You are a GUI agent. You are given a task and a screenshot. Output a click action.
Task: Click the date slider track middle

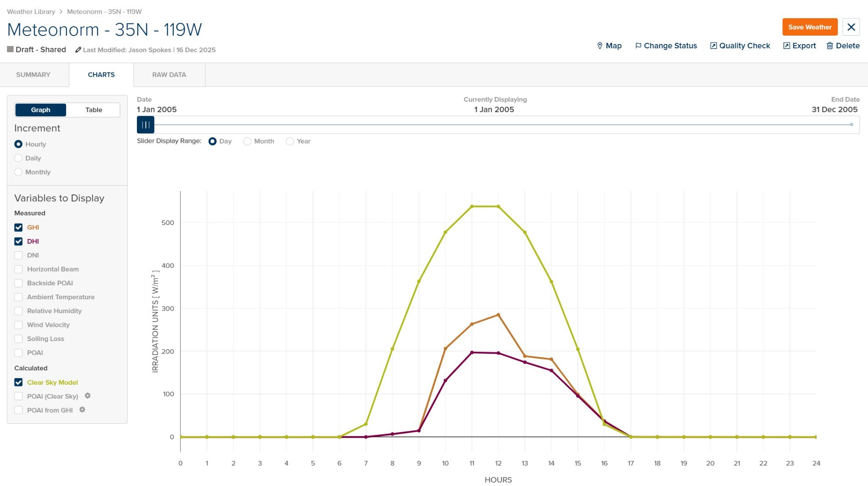[x=498, y=125]
